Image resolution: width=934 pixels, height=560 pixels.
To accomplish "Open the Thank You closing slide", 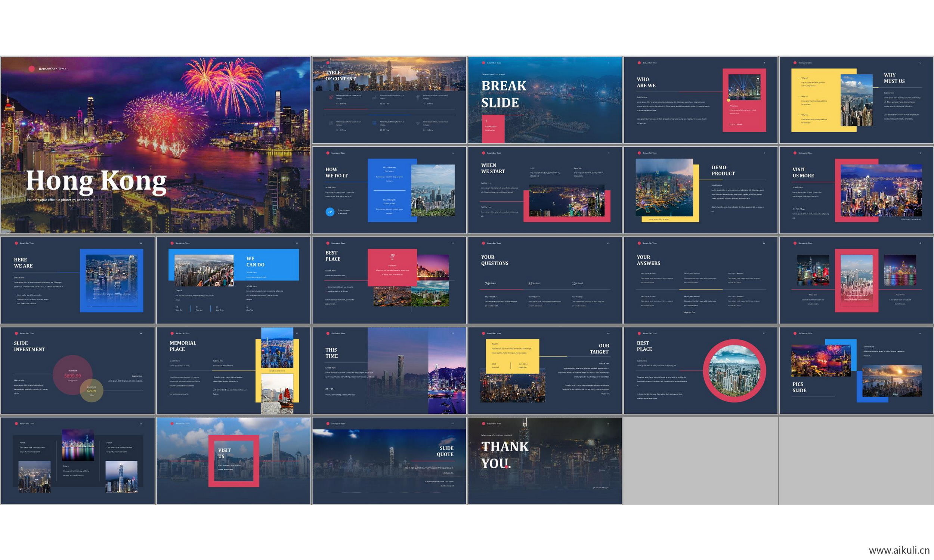I will click(x=545, y=461).
